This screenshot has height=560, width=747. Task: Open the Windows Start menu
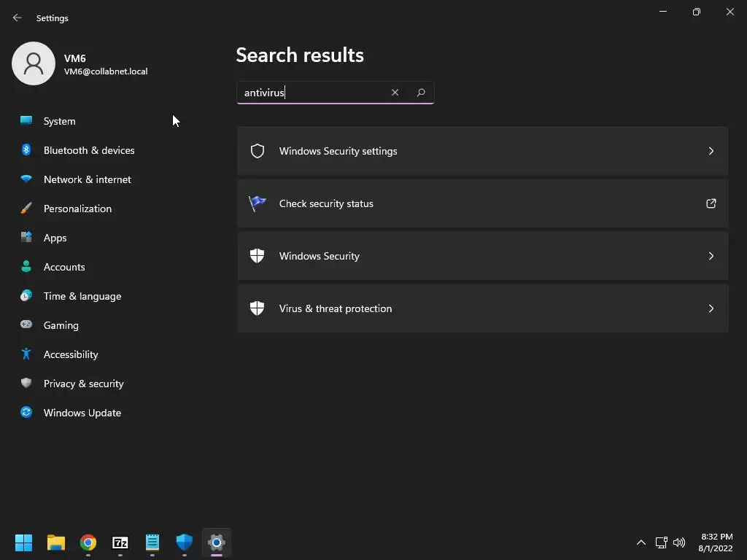pos(23,542)
